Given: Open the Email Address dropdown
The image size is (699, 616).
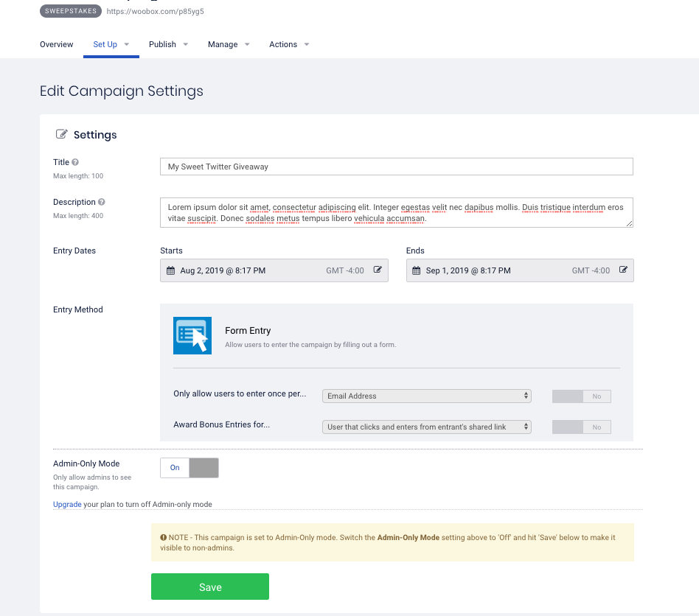Looking at the screenshot, I should [427, 396].
